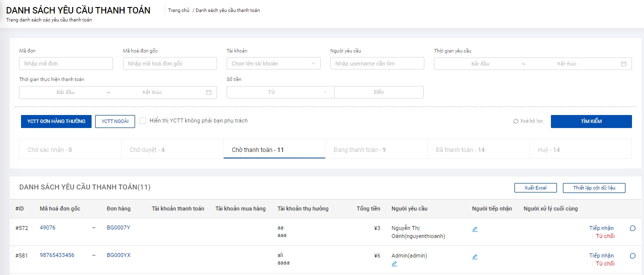Open calendar icon in Thời gian yêu cầu
The width and height of the screenshot is (644, 275).
coord(623,64)
